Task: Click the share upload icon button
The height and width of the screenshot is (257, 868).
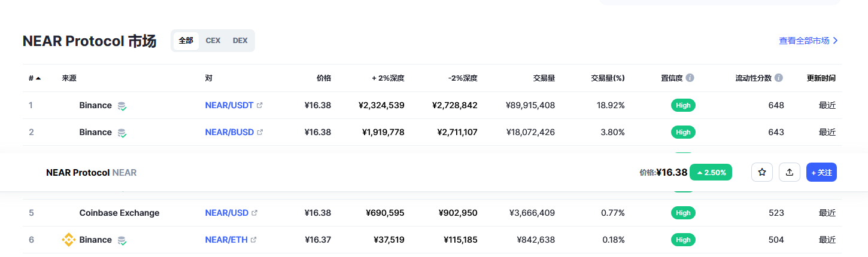Action: pyautogui.click(x=790, y=172)
